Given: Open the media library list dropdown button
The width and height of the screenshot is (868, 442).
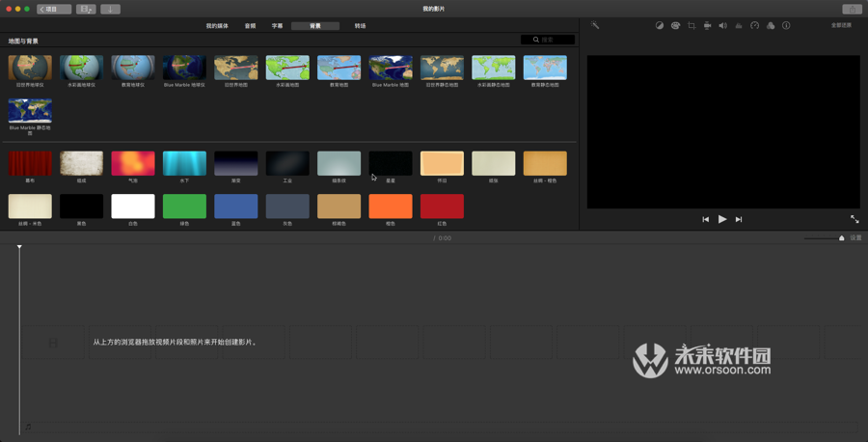Looking at the screenshot, I should pyautogui.click(x=86, y=9).
